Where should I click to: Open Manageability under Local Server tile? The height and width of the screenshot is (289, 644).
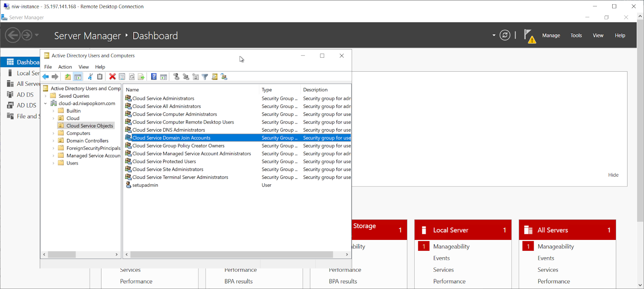pos(451,246)
